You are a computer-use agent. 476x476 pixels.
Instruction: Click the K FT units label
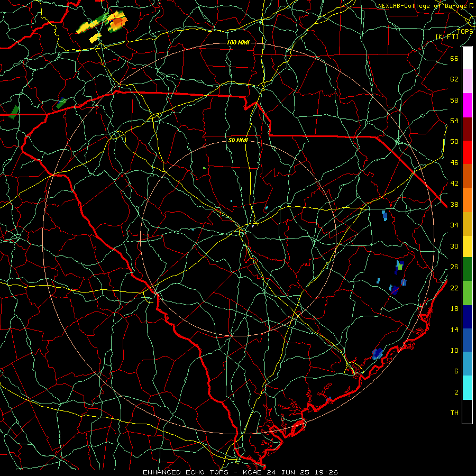(x=447, y=36)
